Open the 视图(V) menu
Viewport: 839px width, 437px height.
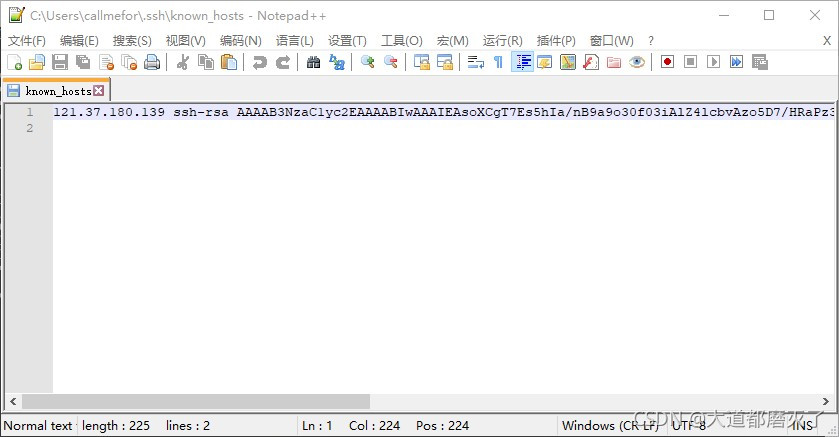click(x=186, y=41)
